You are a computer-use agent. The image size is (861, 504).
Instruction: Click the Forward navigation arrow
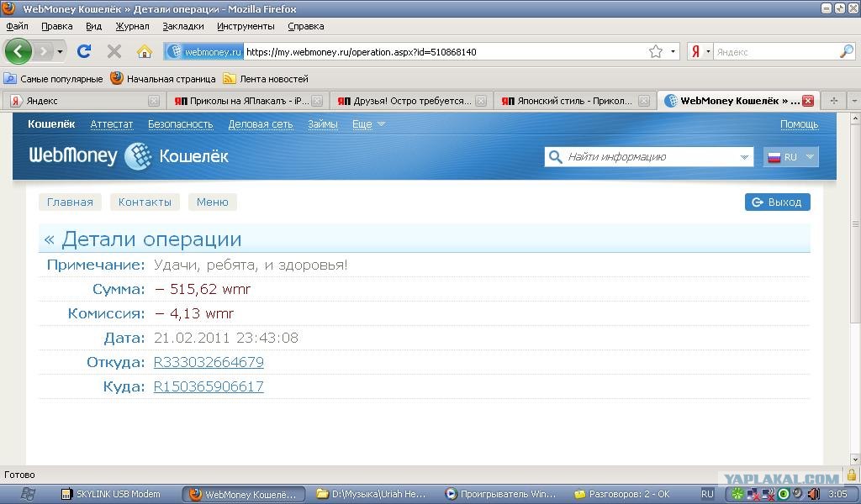(43, 51)
